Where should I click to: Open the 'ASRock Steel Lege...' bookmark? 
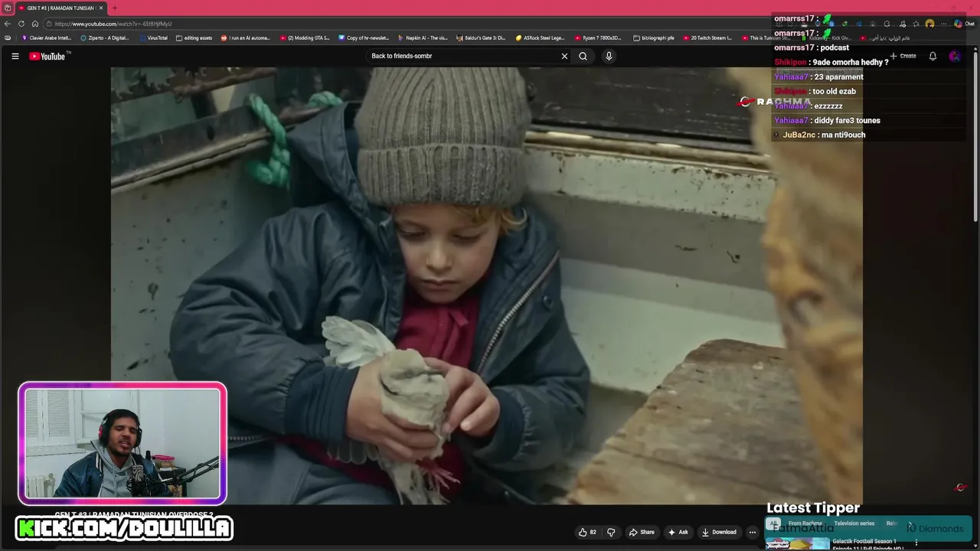(541, 37)
